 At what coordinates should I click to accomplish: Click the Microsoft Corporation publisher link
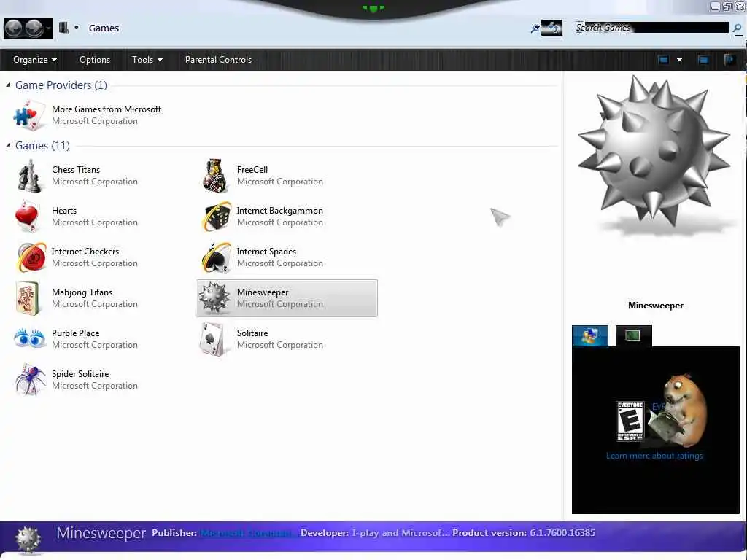pyautogui.click(x=247, y=533)
